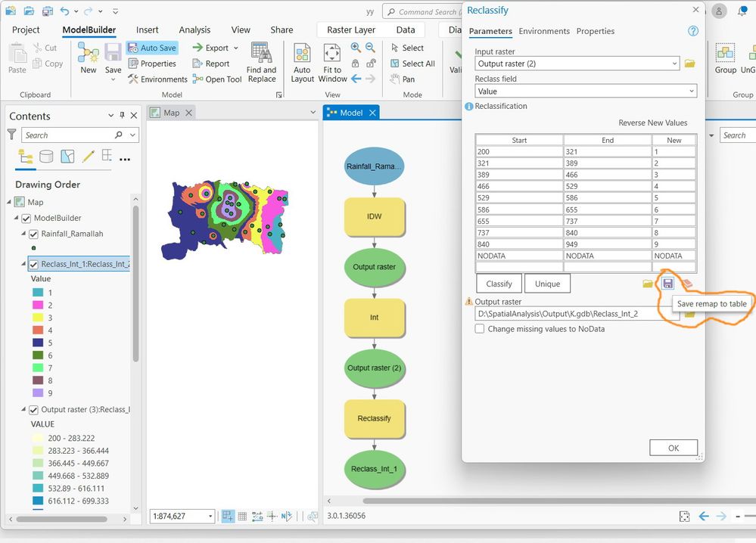Activate the Pan tool
The width and height of the screenshot is (756, 543).
click(x=403, y=79)
